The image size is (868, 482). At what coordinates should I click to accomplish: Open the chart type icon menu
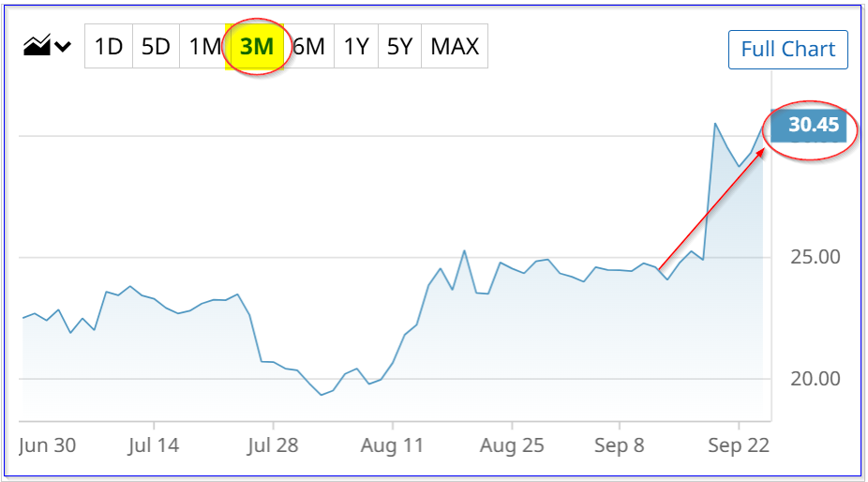coord(37,45)
